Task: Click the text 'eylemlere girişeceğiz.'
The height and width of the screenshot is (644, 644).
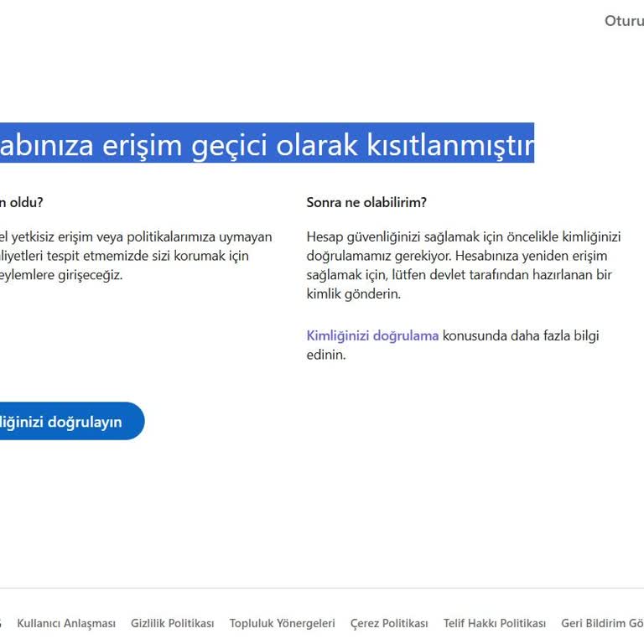Action: (61, 275)
